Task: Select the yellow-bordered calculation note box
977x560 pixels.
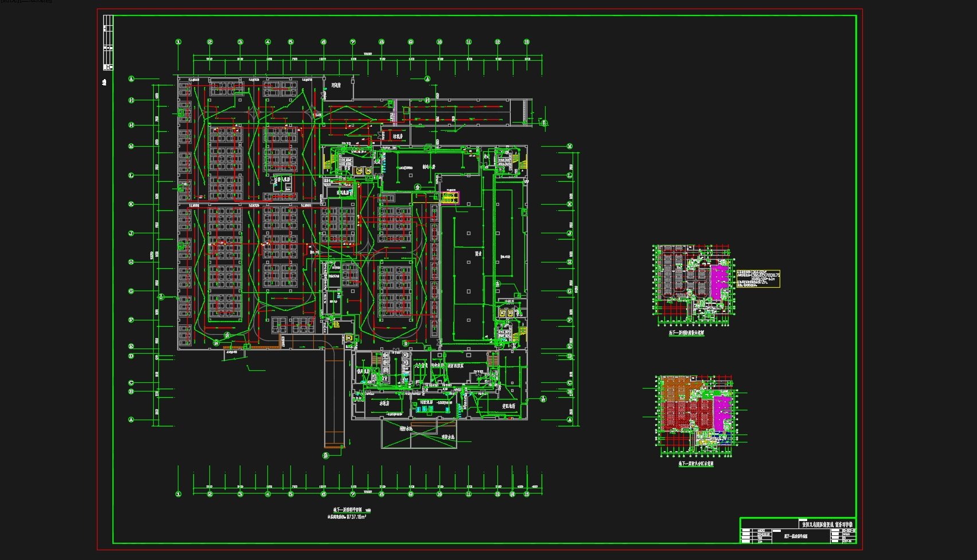Action: tap(758, 279)
